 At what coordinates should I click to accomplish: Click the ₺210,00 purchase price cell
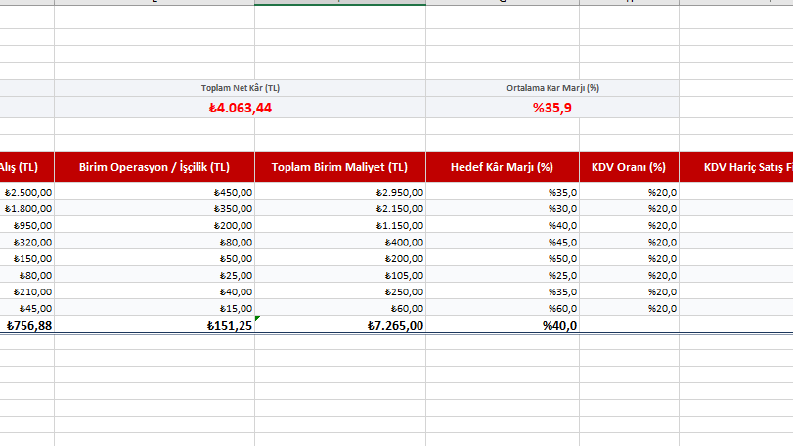pyautogui.click(x=27, y=292)
